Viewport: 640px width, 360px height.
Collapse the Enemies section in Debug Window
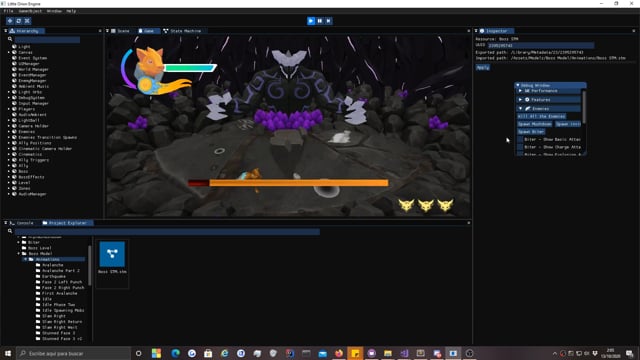click(x=520, y=109)
